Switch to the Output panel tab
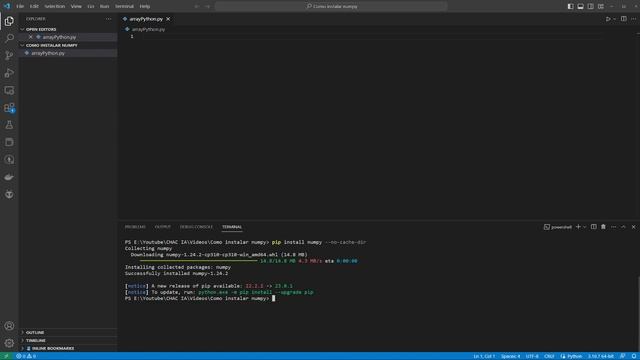 click(162, 227)
